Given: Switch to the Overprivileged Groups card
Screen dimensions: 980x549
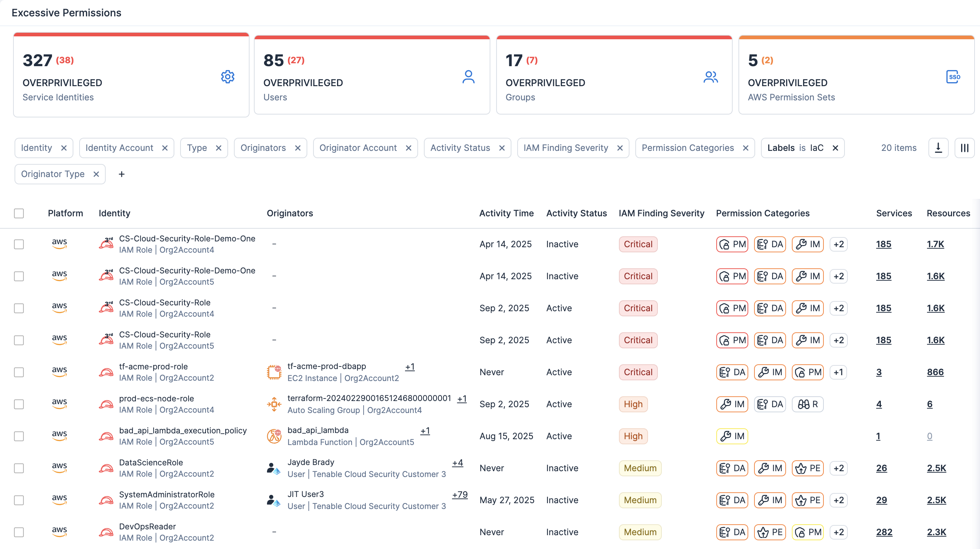Looking at the screenshot, I should pos(614,75).
